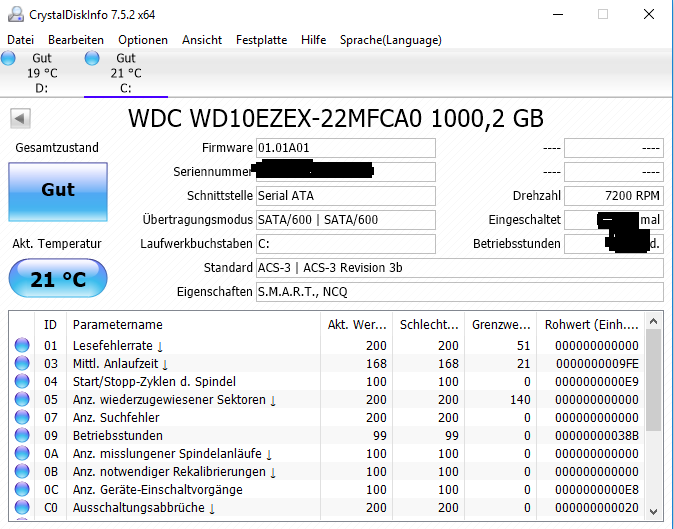Screen dimensions: 674x529
Task: Open the Optionen menu
Action: point(143,40)
